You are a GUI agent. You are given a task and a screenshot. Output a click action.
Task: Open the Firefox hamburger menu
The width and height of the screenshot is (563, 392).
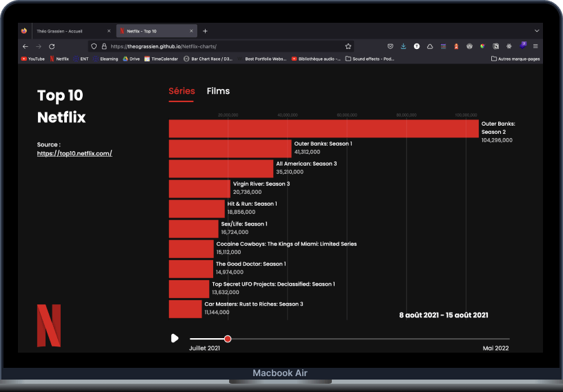coord(535,46)
